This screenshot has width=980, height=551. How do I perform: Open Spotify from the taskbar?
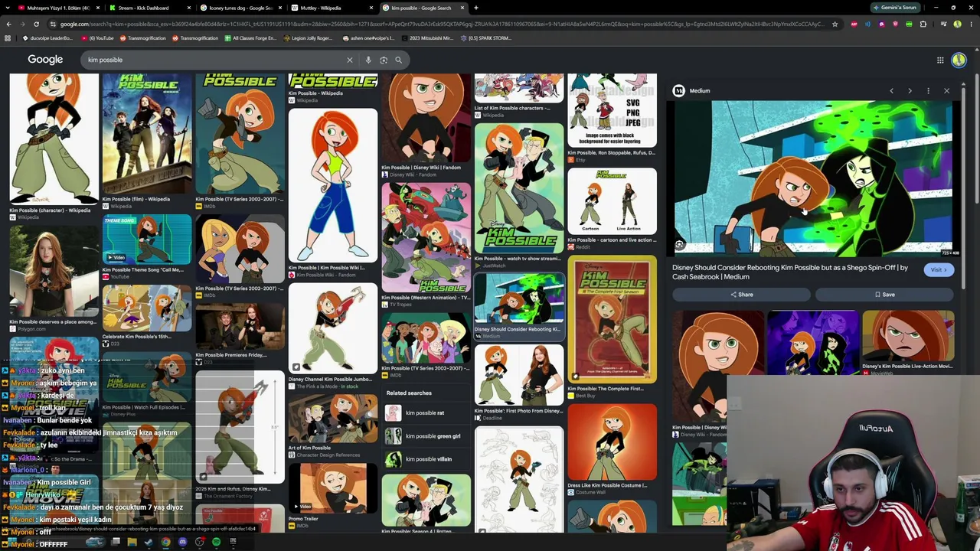point(216,542)
